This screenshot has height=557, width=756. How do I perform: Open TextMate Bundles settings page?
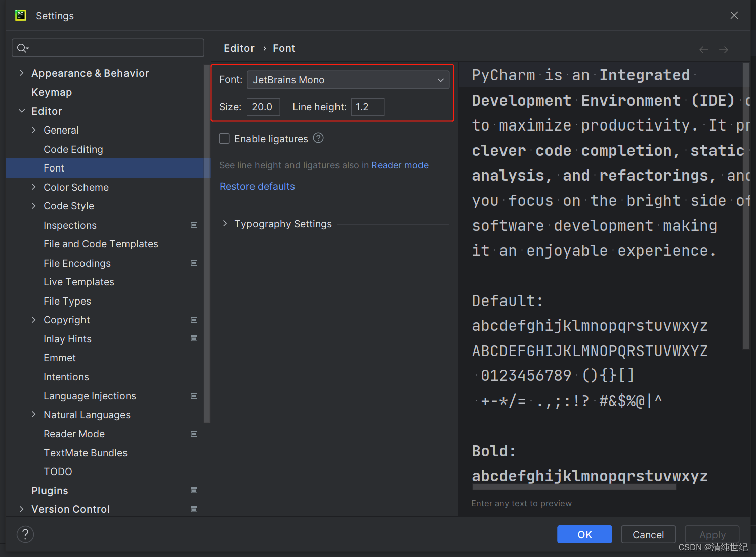click(86, 453)
